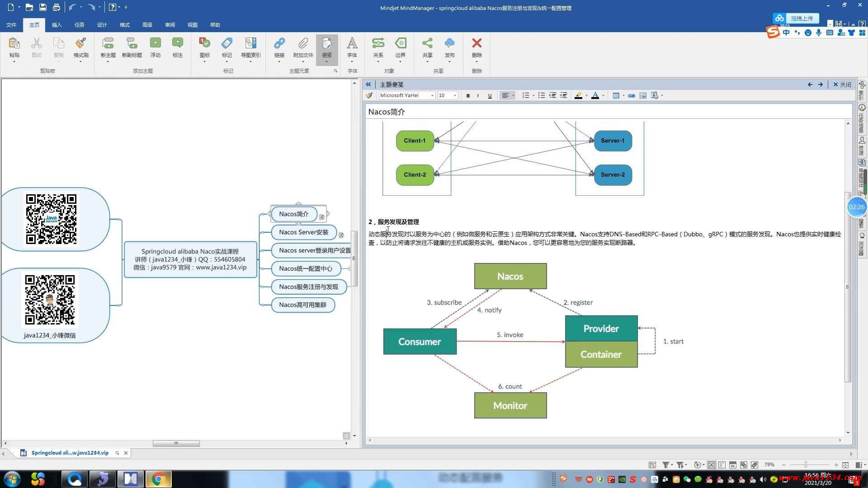Switch to the View (视图) ribbon tab

[x=193, y=25]
